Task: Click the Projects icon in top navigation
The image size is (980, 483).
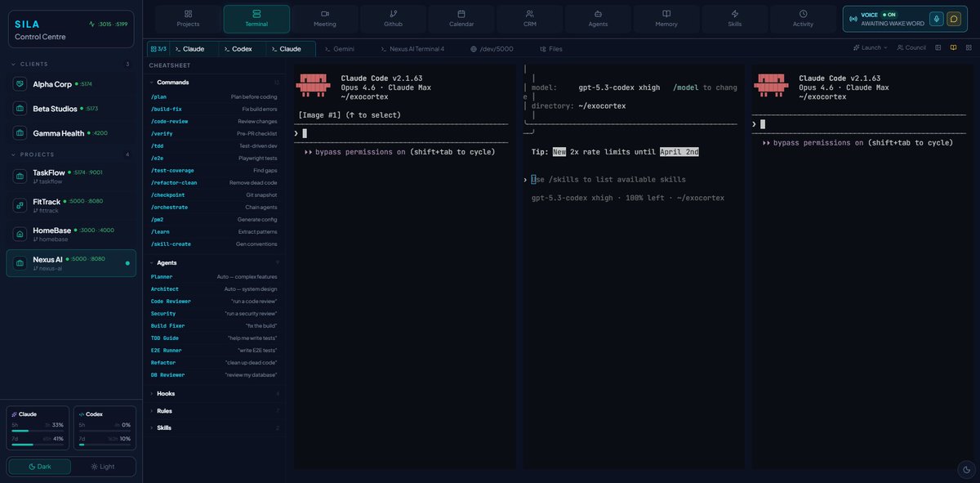Action: (x=188, y=14)
